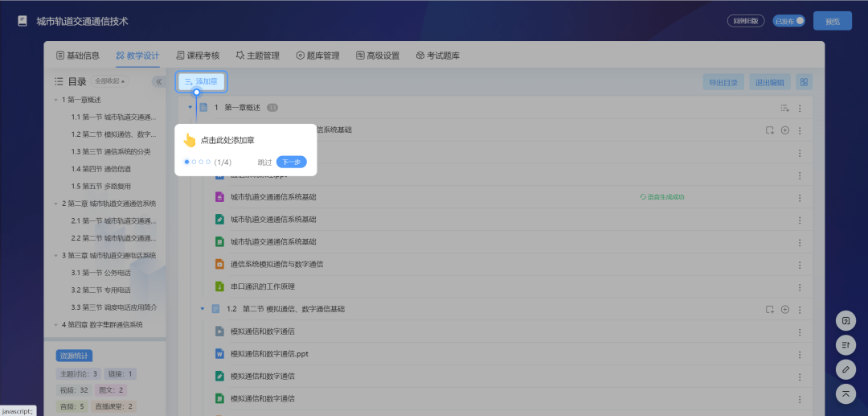The image size is (868, 416).
Task: Collapse sidebar 3 第三章 城市轨道交通电话系统 arrow
Action: pos(56,255)
